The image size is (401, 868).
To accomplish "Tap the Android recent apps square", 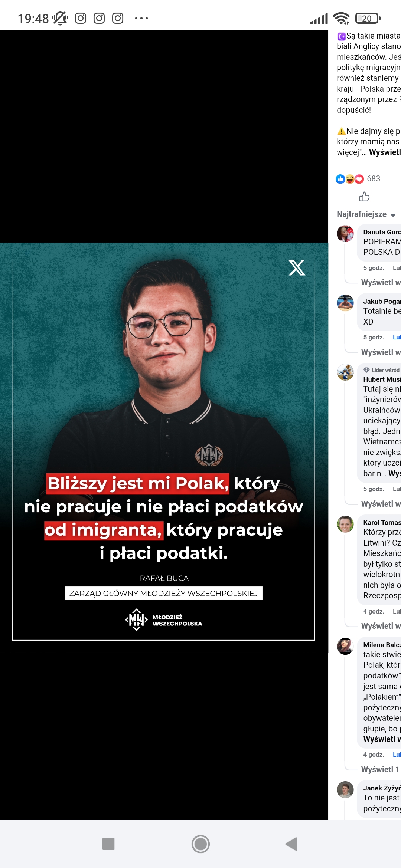I will pyautogui.click(x=108, y=844).
